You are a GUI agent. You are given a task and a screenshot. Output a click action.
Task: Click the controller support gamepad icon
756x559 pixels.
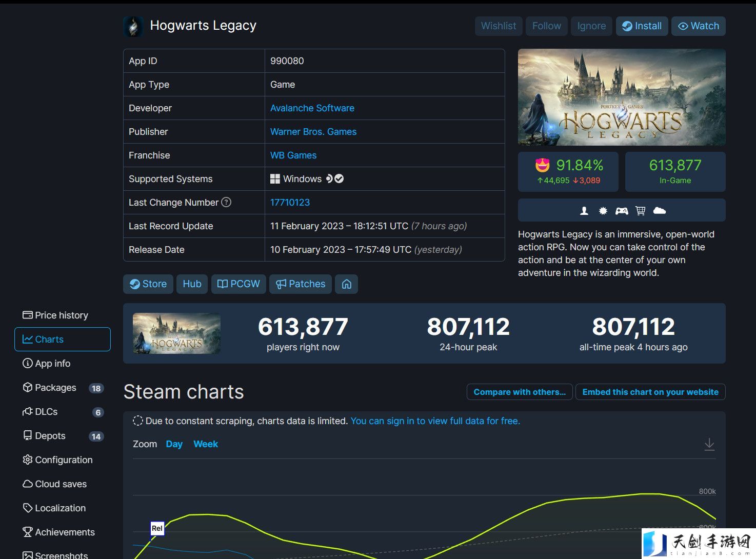[622, 210]
